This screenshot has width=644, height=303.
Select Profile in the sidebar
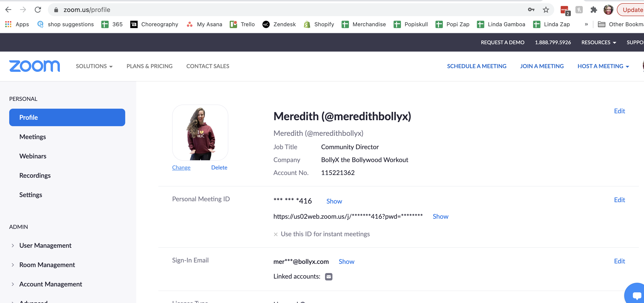pos(67,117)
